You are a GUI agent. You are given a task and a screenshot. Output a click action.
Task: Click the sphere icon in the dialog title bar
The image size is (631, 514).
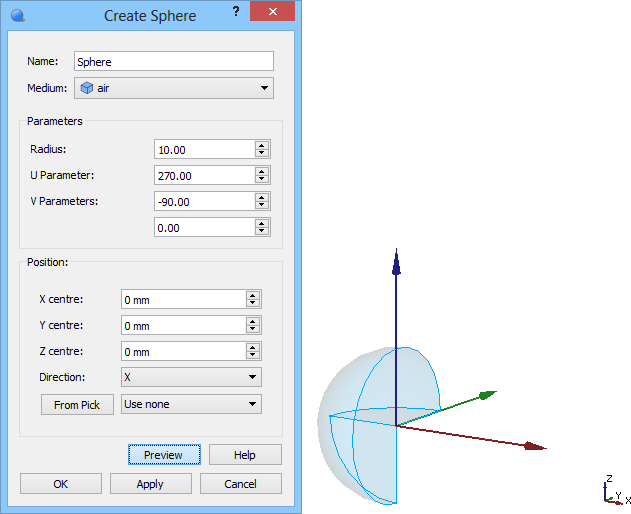point(18,16)
